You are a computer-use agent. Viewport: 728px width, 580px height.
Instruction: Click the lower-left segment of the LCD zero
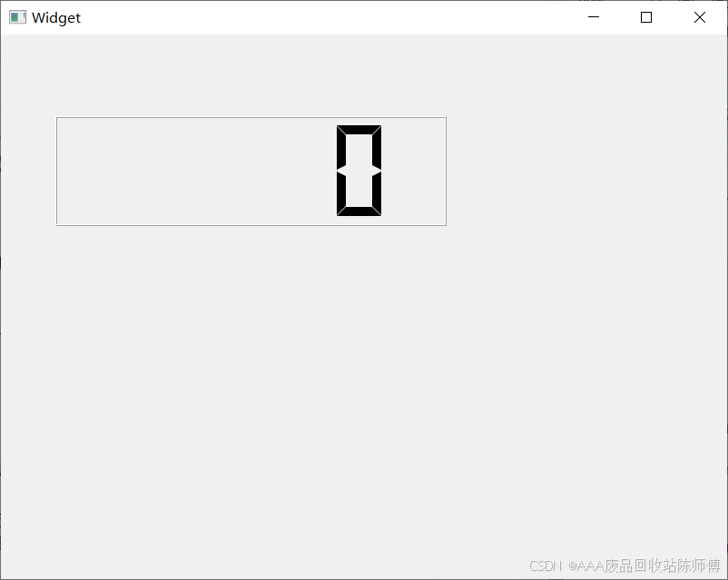(x=341, y=193)
